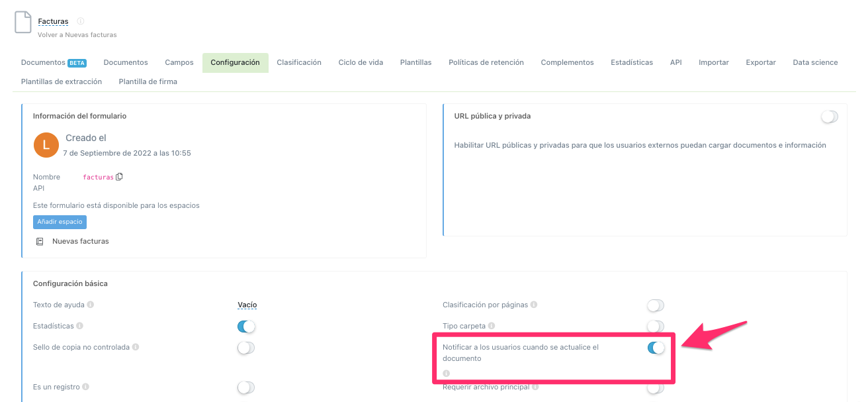Click the orange L user avatar

(46, 145)
